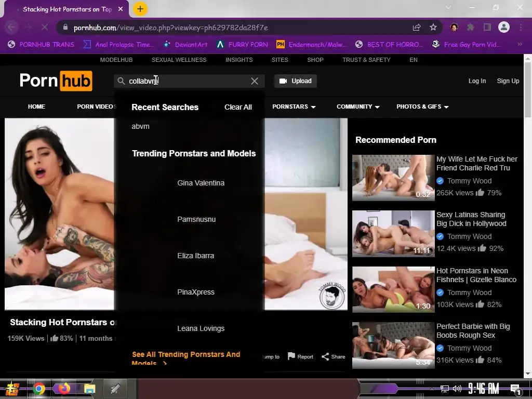532x399 pixels.
Task: Open the Endermanch/Malw... bookmark
Action: (312, 45)
